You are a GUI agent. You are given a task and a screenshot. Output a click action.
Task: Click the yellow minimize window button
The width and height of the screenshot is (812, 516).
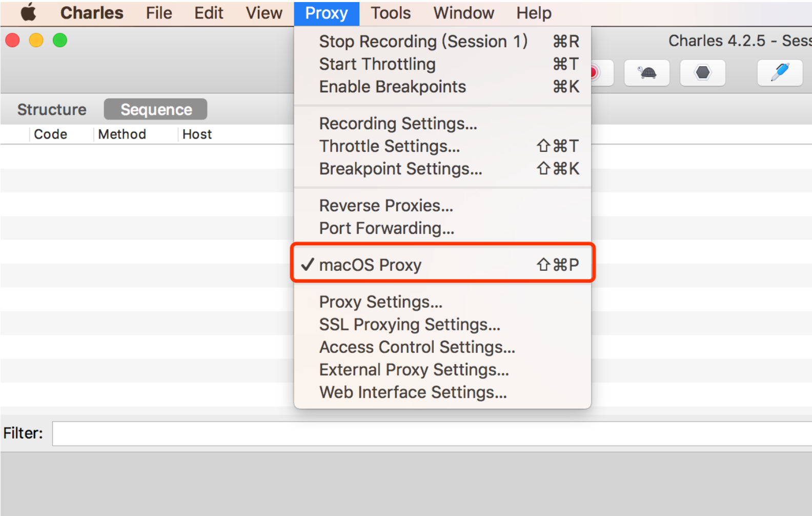(x=36, y=40)
